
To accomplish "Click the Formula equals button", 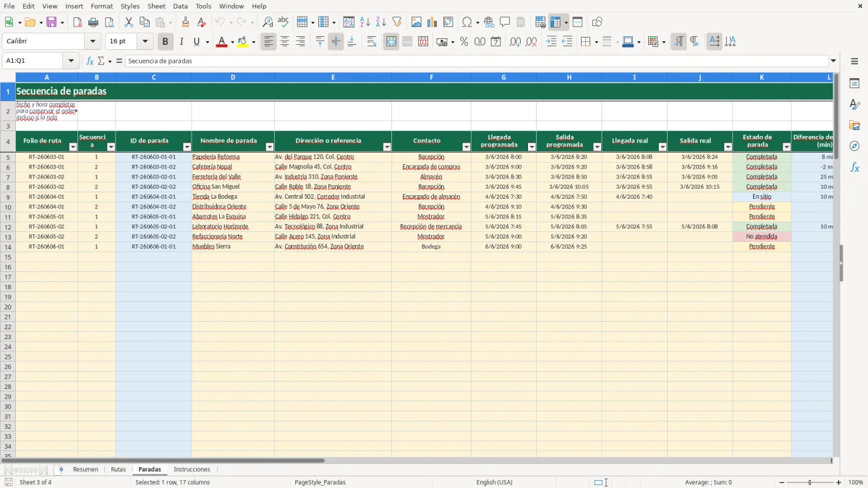I will click(119, 61).
